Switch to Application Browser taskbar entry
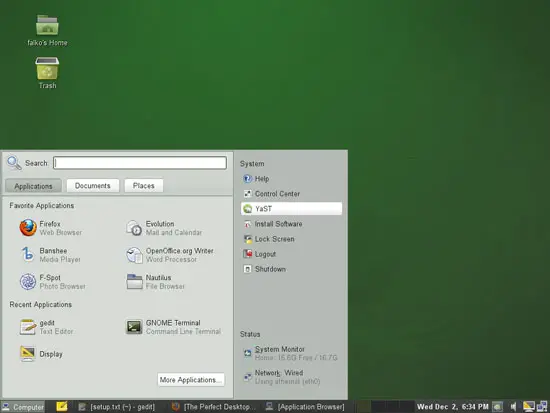Viewport: 550px width, 413px height. point(305,407)
